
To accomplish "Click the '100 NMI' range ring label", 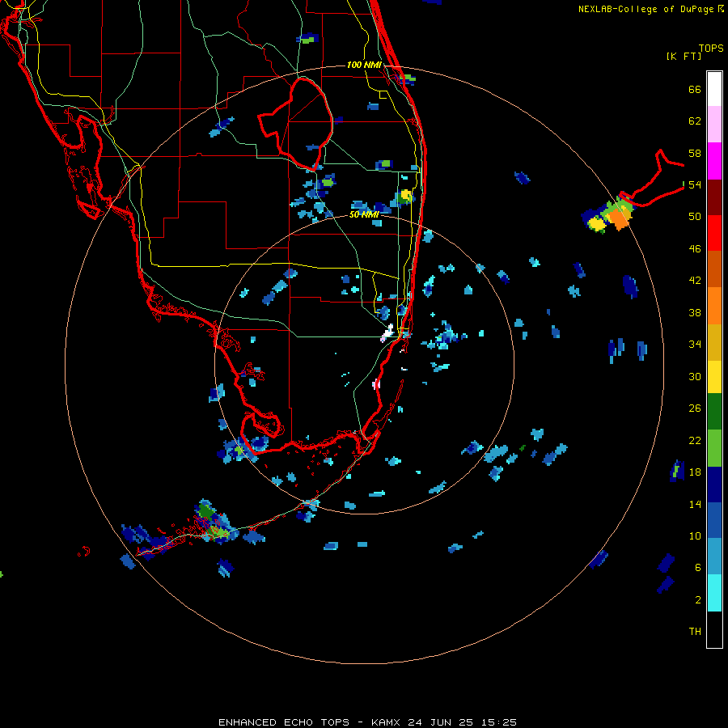I will pos(364,65).
